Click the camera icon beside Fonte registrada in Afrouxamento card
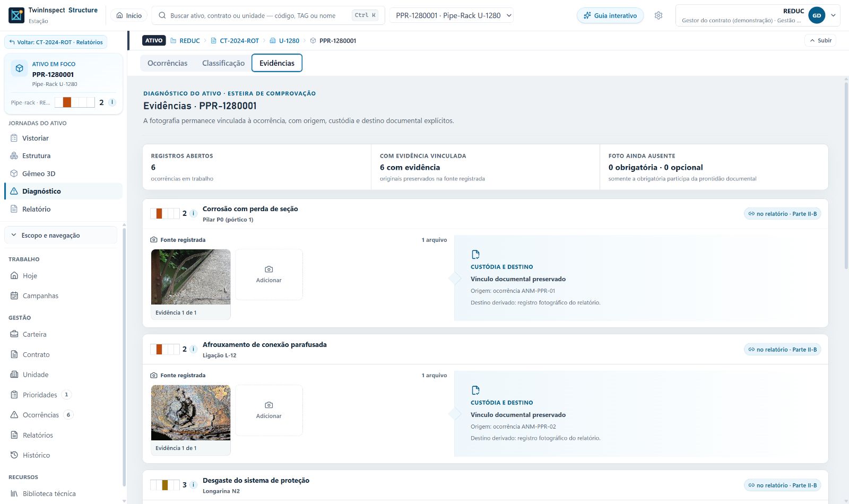Screen dimensions: 849x504 [154, 375]
